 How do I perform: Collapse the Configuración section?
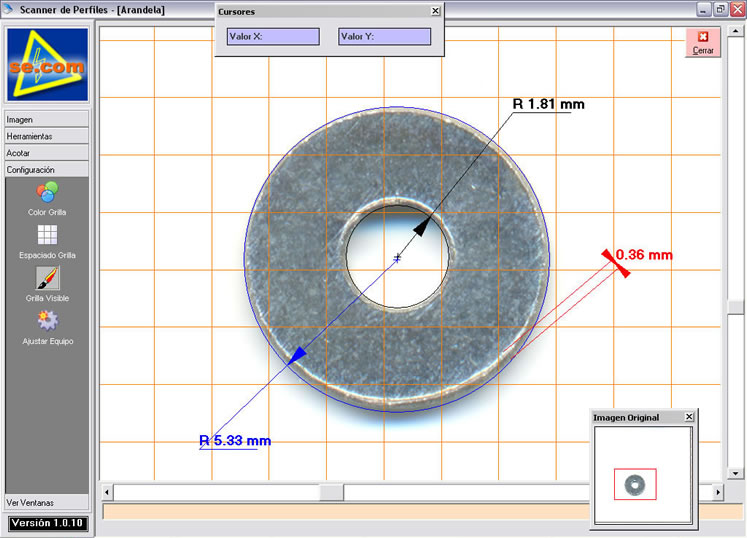coord(47,170)
